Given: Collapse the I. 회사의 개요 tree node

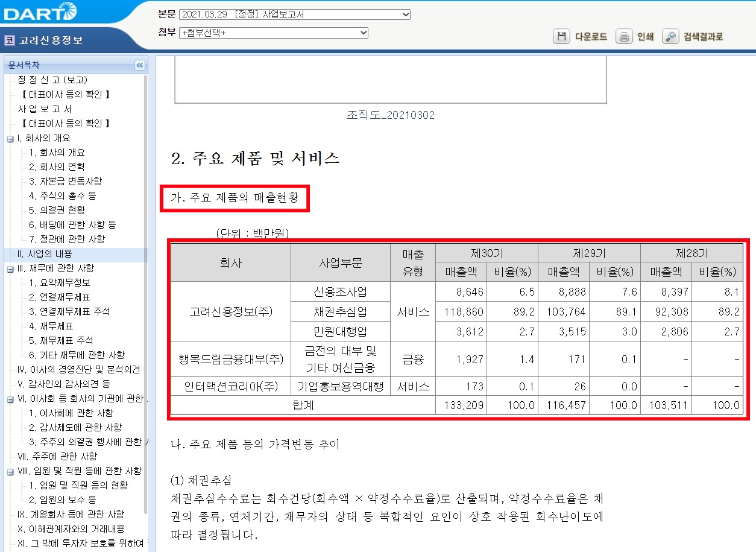Looking at the screenshot, I should tap(10, 138).
